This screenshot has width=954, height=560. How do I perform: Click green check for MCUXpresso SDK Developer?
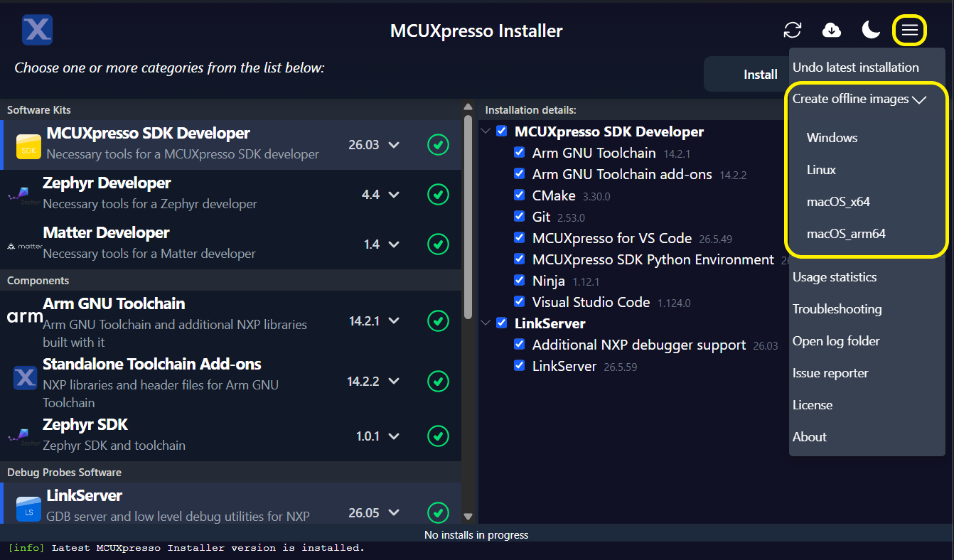[x=438, y=145]
